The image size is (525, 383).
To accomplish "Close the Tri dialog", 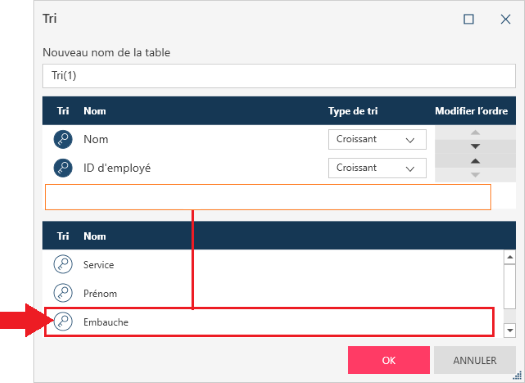I will [505, 19].
